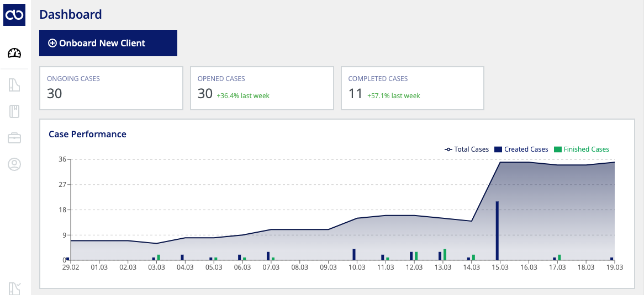
Task: Click the +36.4% last week indicator
Action: click(243, 95)
